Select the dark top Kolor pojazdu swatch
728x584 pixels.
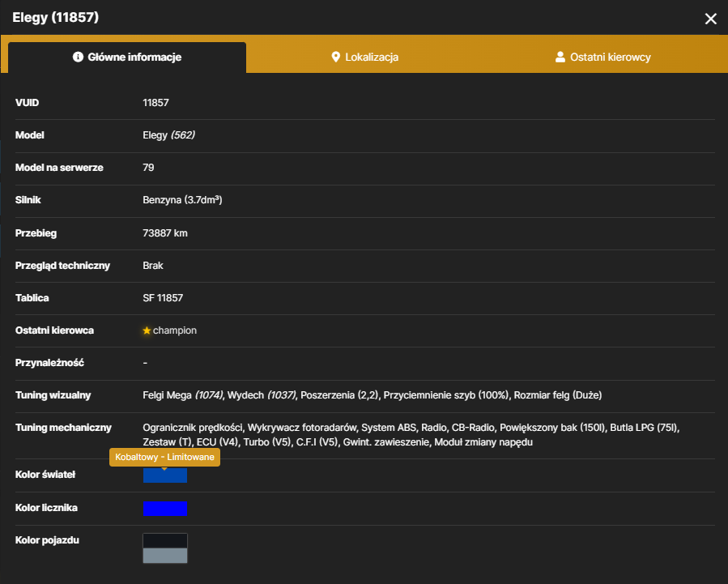click(x=165, y=541)
